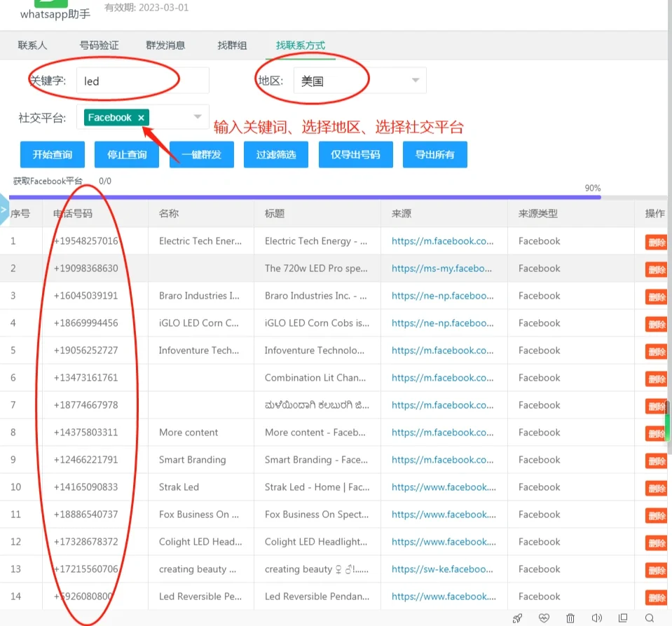Open the 联系人 tab
The image size is (672, 626).
[32, 45]
